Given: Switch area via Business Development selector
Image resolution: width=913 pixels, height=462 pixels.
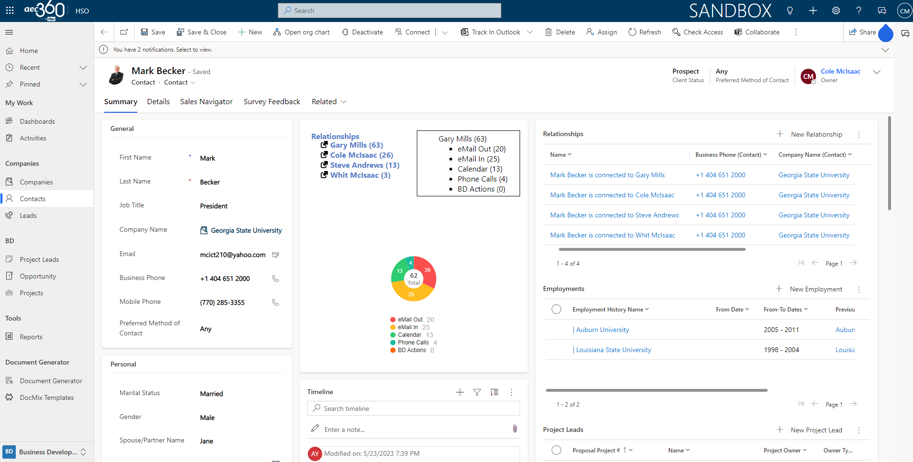Looking at the screenshot, I should pos(47,452).
